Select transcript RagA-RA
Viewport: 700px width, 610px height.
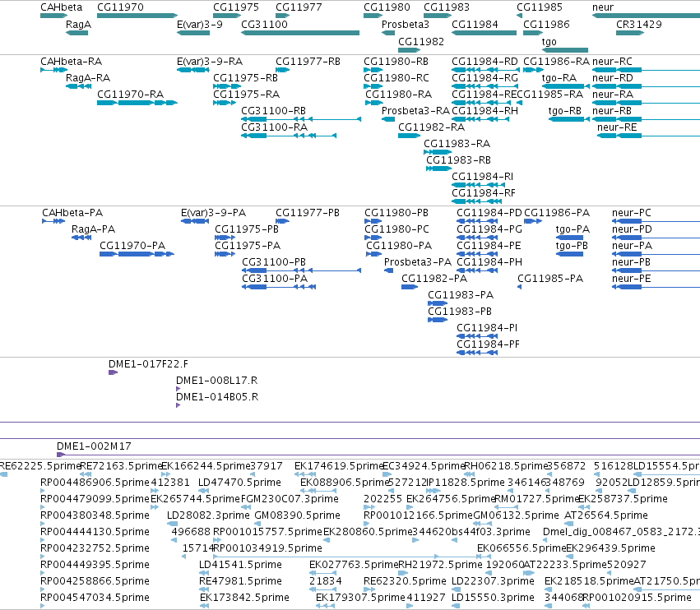pyautogui.click(x=79, y=86)
